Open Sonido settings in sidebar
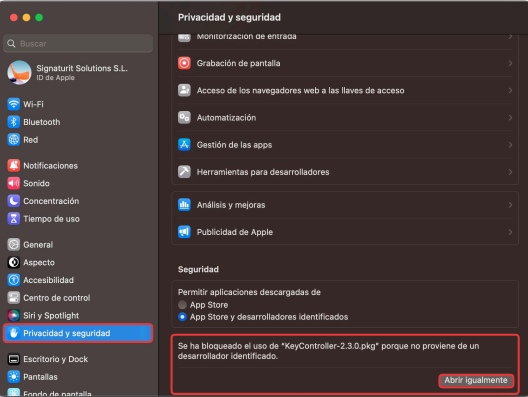 click(x=78, y=183)
